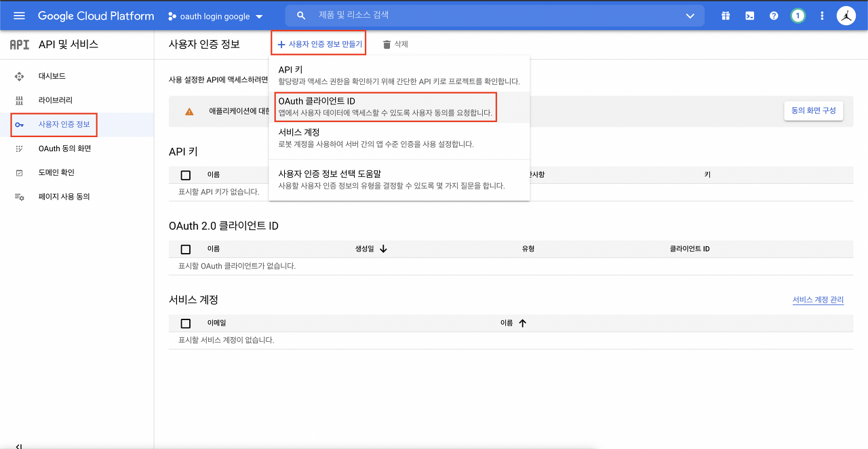The height and width of the screenshot is (449, 868).
Task: Open the 서비스 계정 관리 link
Action: tap(818, 300)
